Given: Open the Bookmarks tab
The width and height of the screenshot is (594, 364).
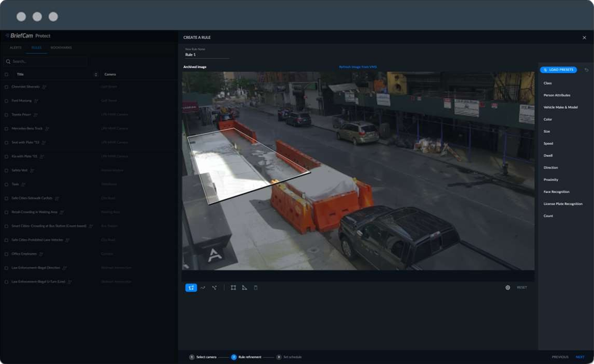Looking at the screenshot, I should pyautogui.click(x=61, y=48).
